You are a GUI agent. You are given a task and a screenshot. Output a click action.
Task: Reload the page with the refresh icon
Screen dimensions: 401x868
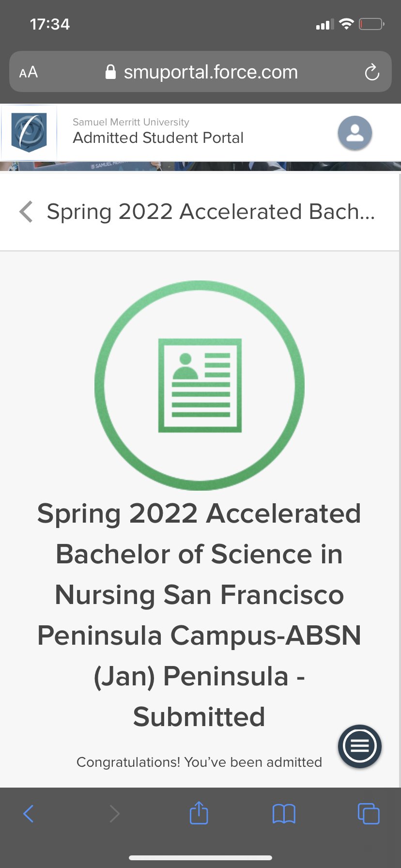pos(371,72)
